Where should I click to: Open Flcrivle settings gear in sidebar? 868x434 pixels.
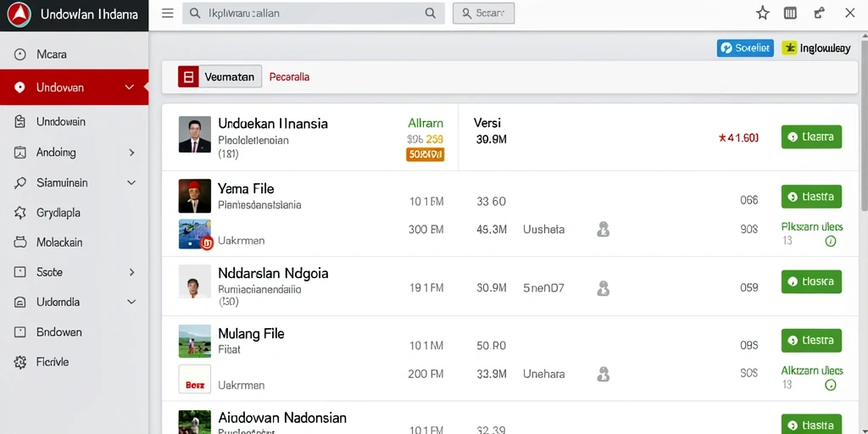(20, 362)
